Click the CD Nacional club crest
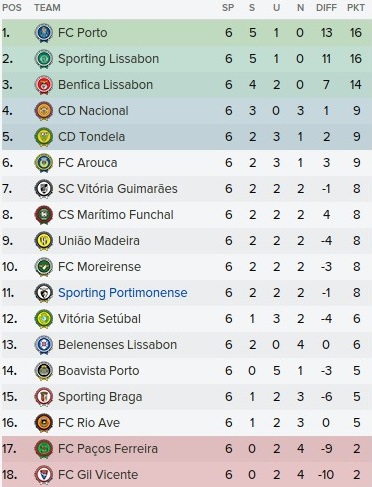This screenshot has height=487, width=372. 44,111
